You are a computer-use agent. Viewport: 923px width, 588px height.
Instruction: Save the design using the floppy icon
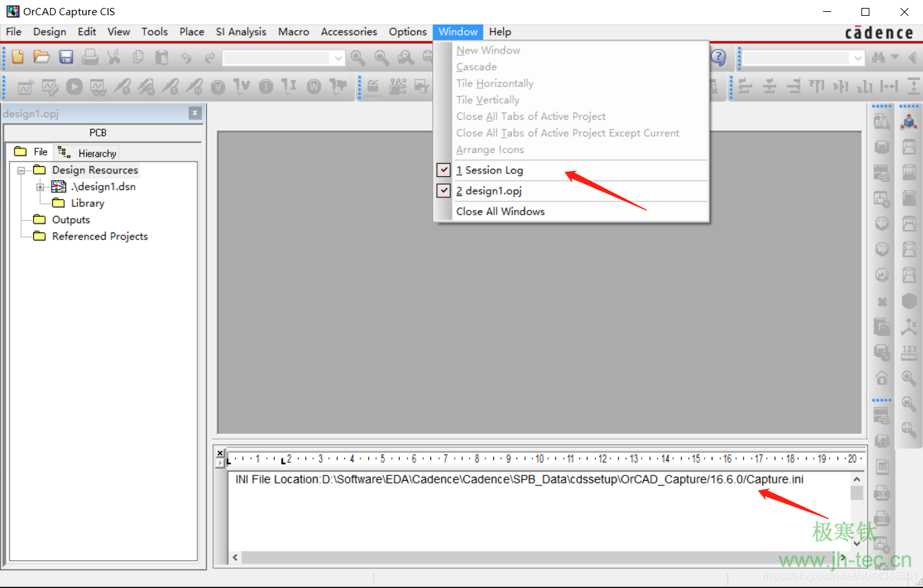(66, 58)
